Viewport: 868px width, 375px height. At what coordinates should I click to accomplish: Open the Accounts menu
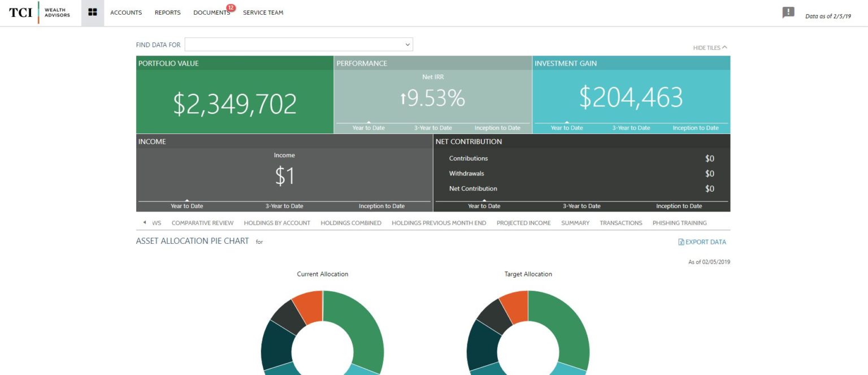pos(125,12)
